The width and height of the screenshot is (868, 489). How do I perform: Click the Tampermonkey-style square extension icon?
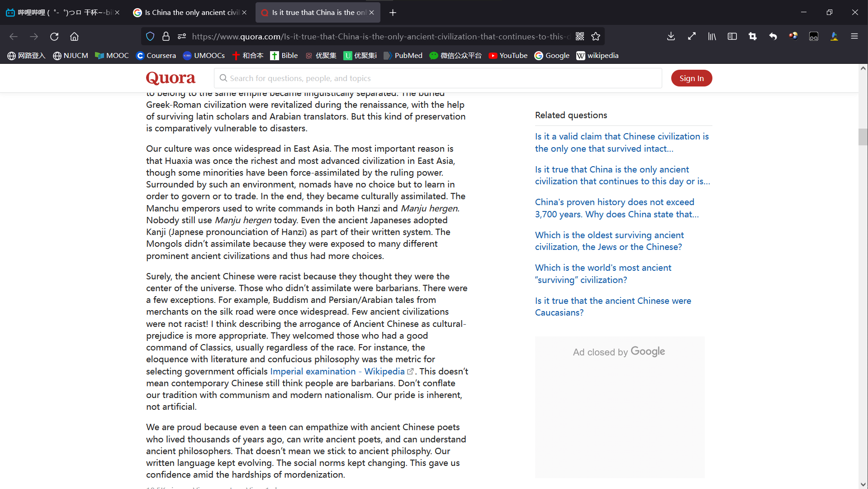(x=814, y=37)
